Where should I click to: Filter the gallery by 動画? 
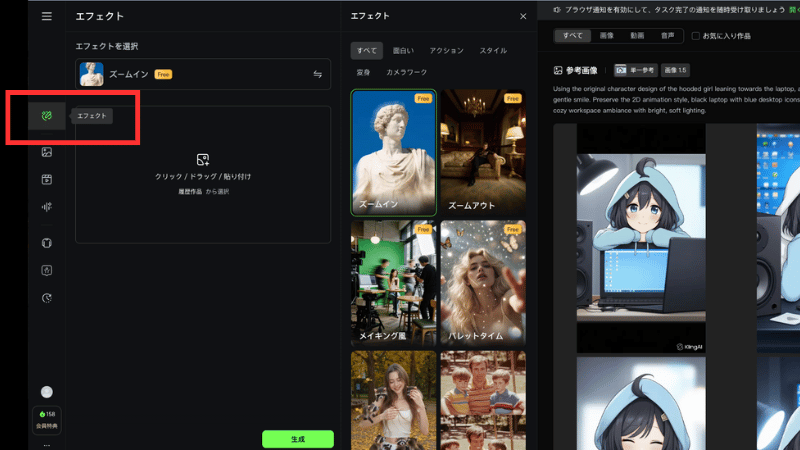click(x=636, y=36)
